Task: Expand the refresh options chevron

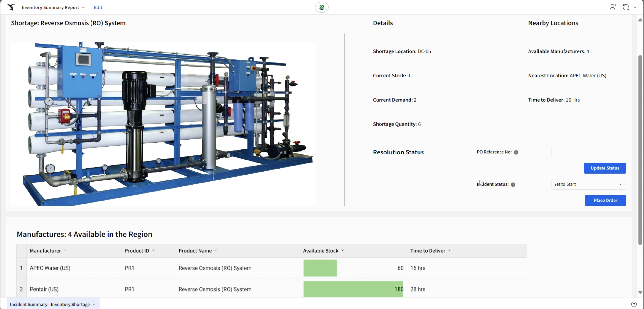Action: click(635, 7)
